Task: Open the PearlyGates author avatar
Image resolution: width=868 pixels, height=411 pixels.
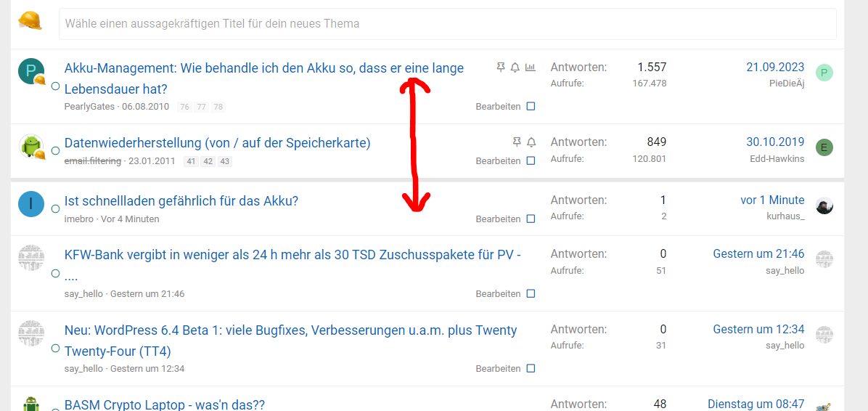Action: (x=31, y=71)
